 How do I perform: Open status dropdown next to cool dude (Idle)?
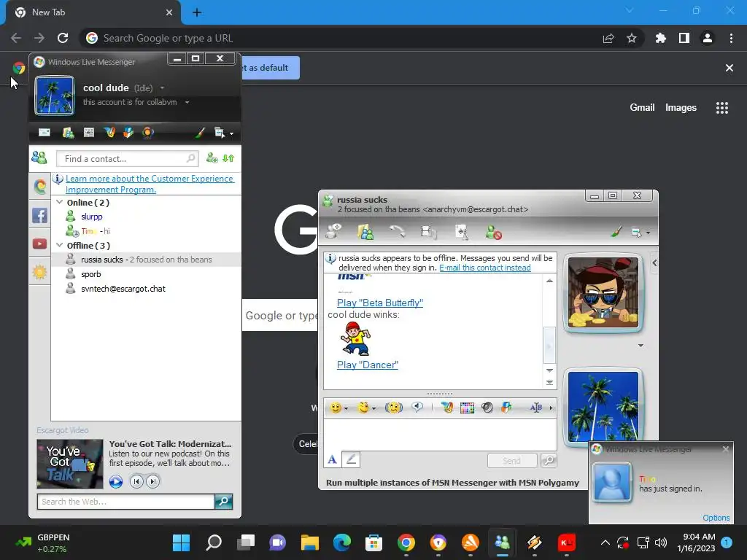(163, 88)
